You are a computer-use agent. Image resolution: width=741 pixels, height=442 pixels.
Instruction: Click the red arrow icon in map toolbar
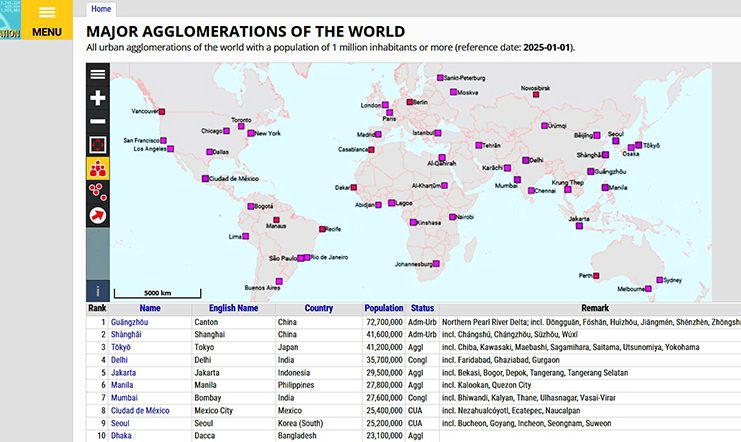coord(98,215)
